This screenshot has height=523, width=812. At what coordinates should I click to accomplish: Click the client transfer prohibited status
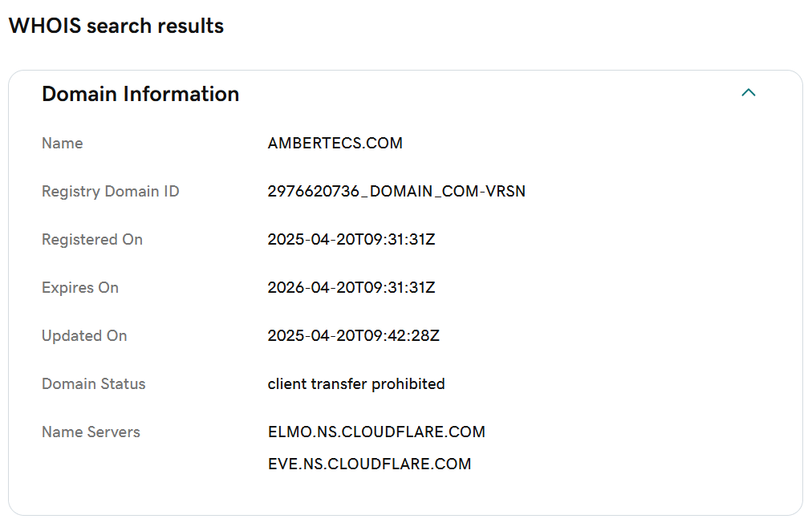[356, 384]
